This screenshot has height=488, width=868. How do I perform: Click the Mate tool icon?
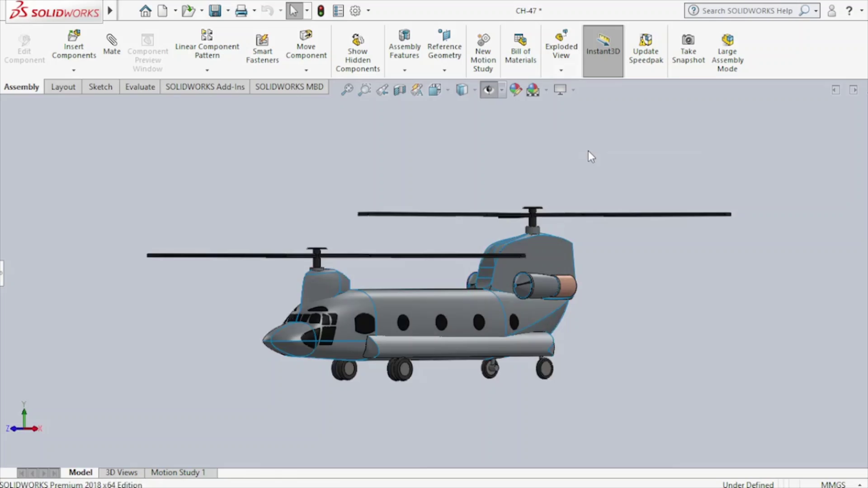(111, 41)
